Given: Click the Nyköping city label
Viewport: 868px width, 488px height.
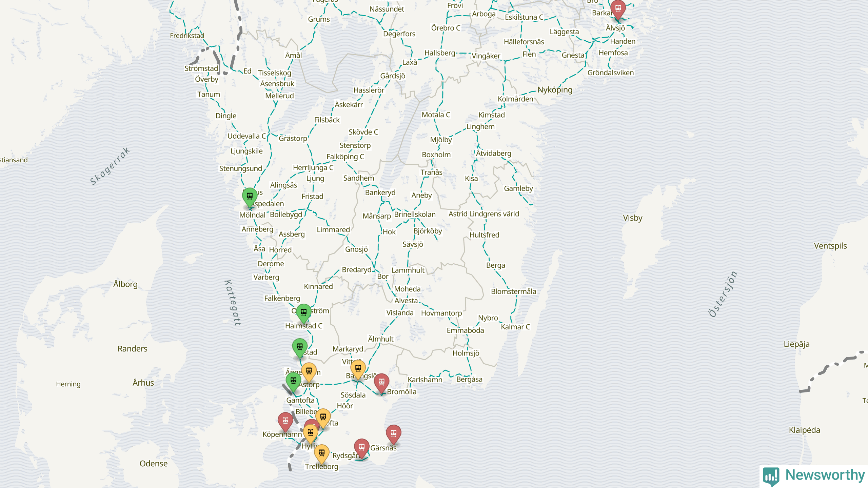Looking at the screenshot, I should point(555,90).
